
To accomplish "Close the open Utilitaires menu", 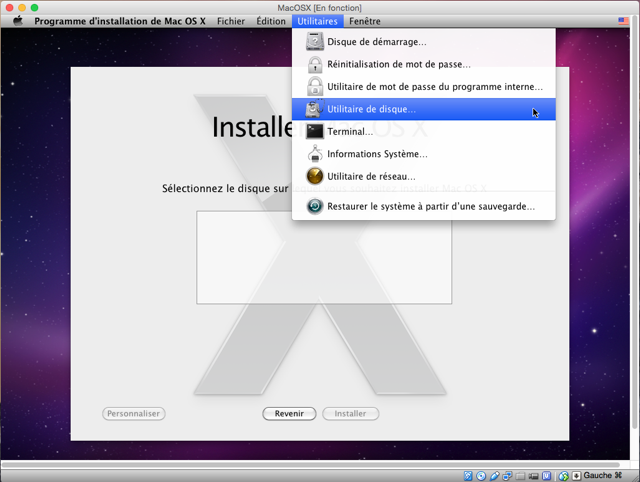I will 318,21.
